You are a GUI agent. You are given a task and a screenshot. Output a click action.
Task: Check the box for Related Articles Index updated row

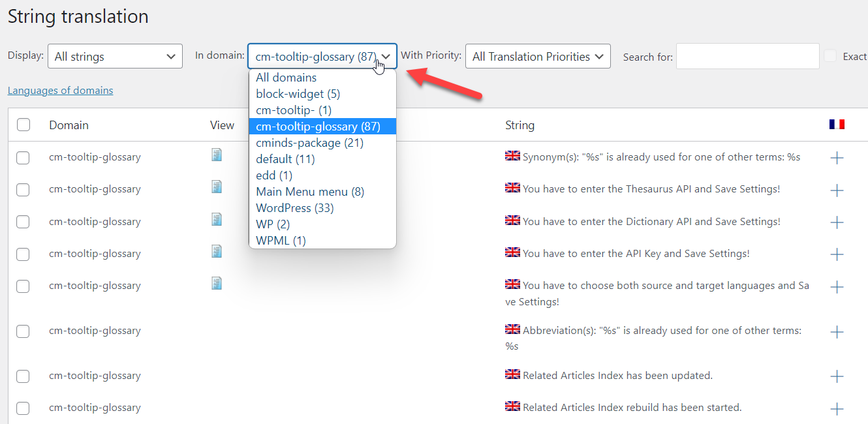click(x=23, y=376)
